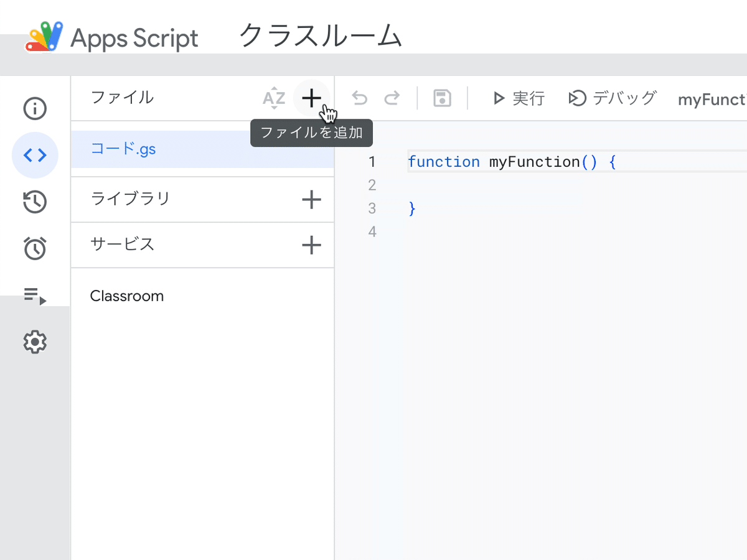Click the サービス section label
Image resolution: width=747 pixels, height=560 pixels.
point(122,245)
